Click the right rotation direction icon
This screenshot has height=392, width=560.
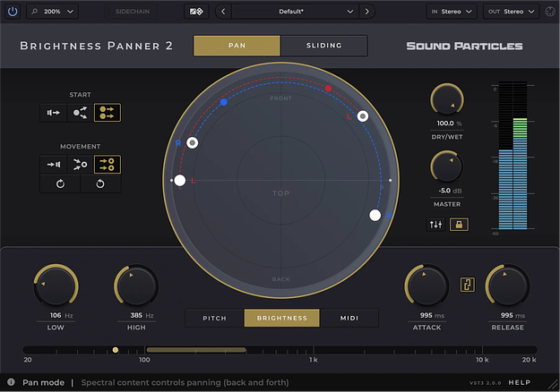coord(100,183)
